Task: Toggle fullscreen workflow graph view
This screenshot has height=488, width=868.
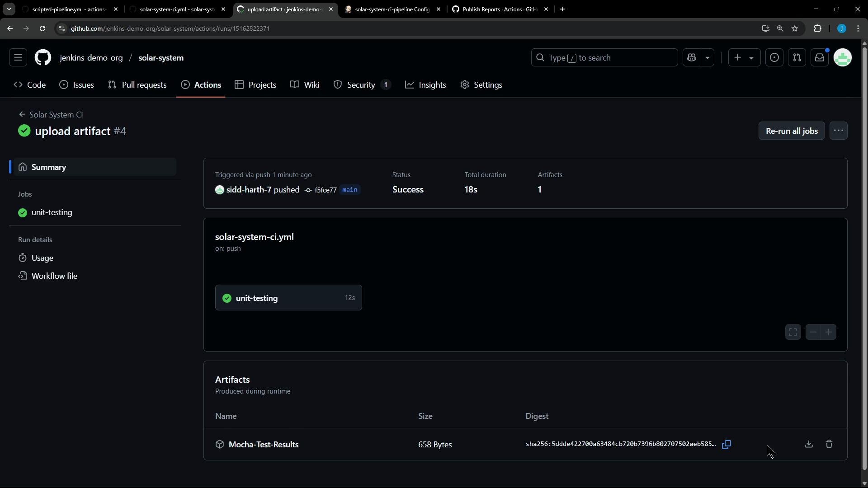Action: coord(793,332)
